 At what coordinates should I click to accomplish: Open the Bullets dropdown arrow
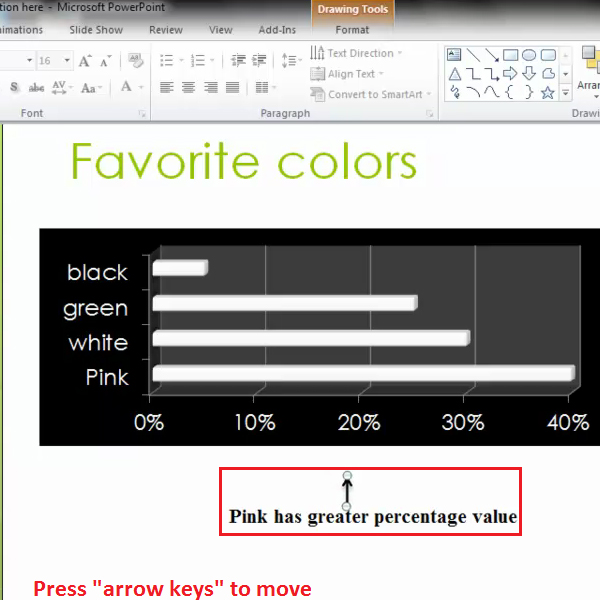[x=181, y=60]
